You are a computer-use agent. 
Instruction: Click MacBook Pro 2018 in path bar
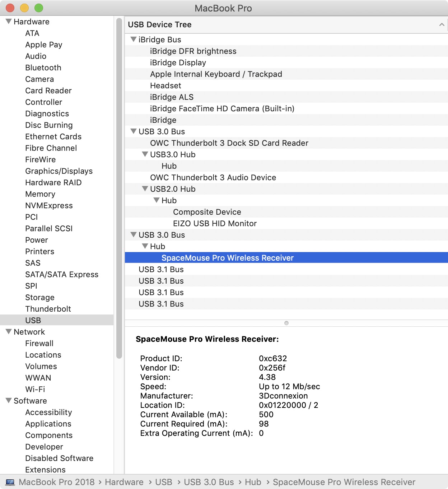57,482
